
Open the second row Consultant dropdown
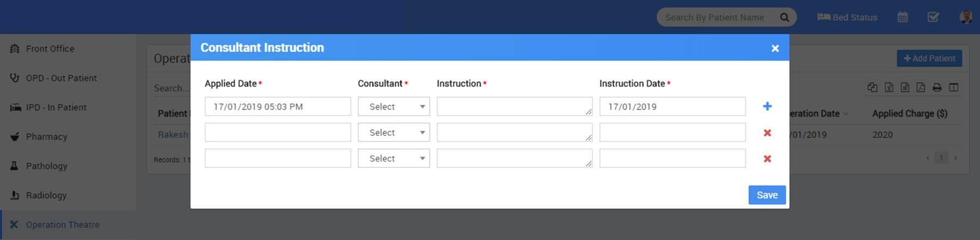point(394,133)
